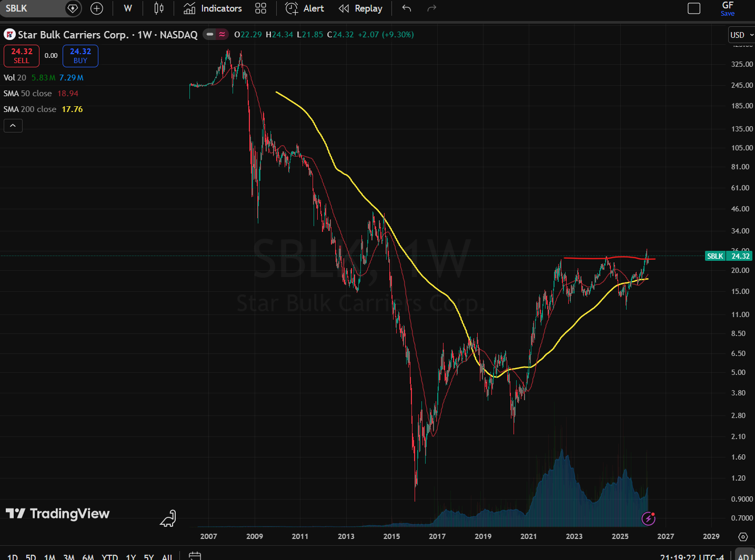The image size is (755, 560).
Task: Start bar Replay mode
Action: [x=360, y=8]
